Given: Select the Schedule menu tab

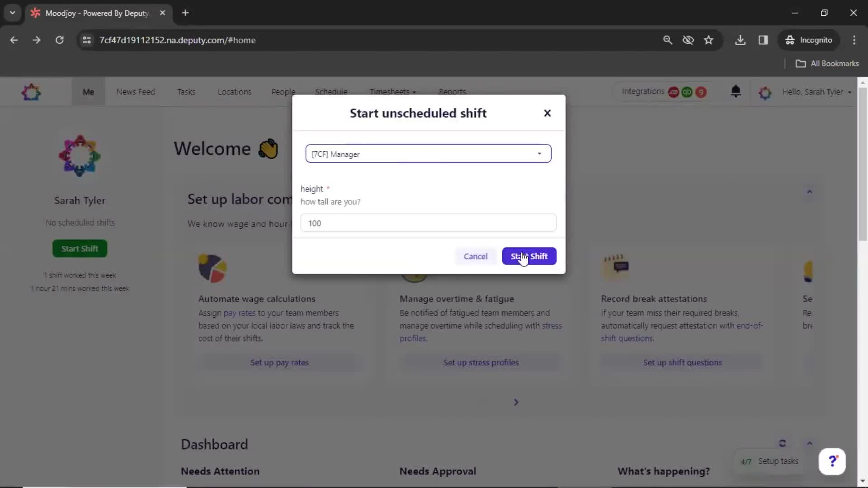Looking at the screenshot, I should tap(331, 92).
